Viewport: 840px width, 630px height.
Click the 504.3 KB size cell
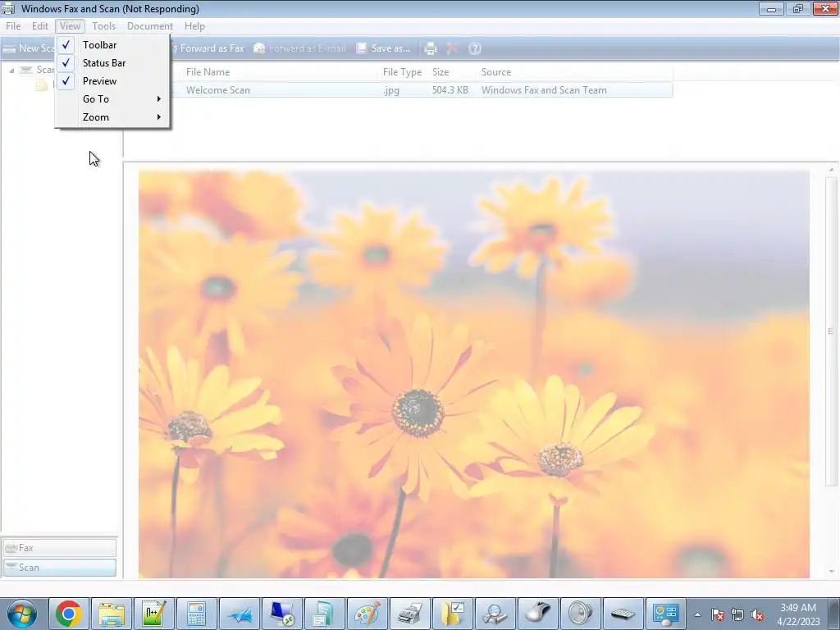coord(450,90)
